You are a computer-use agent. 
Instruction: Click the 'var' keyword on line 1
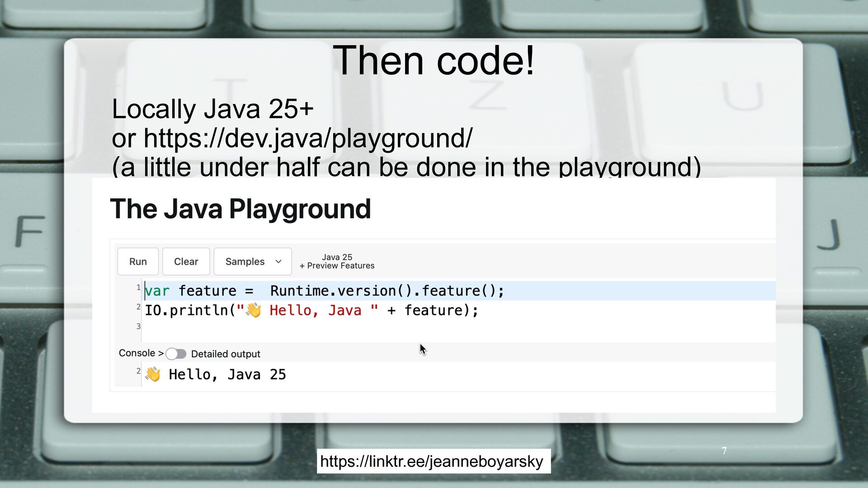coord(157,291)
